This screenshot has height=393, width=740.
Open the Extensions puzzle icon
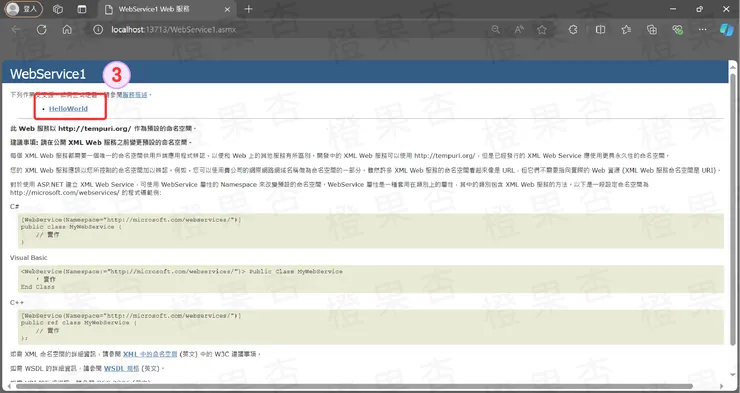[x=573, y=30]
